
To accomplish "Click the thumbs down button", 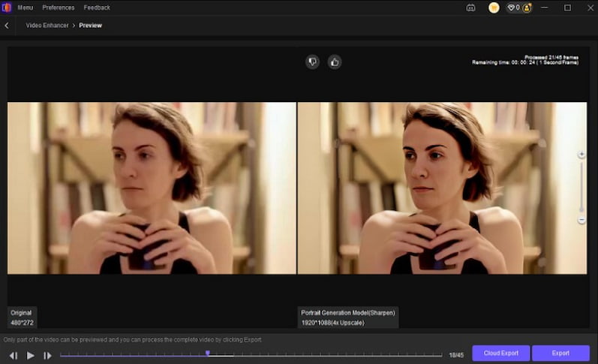I will pos(312,62).
